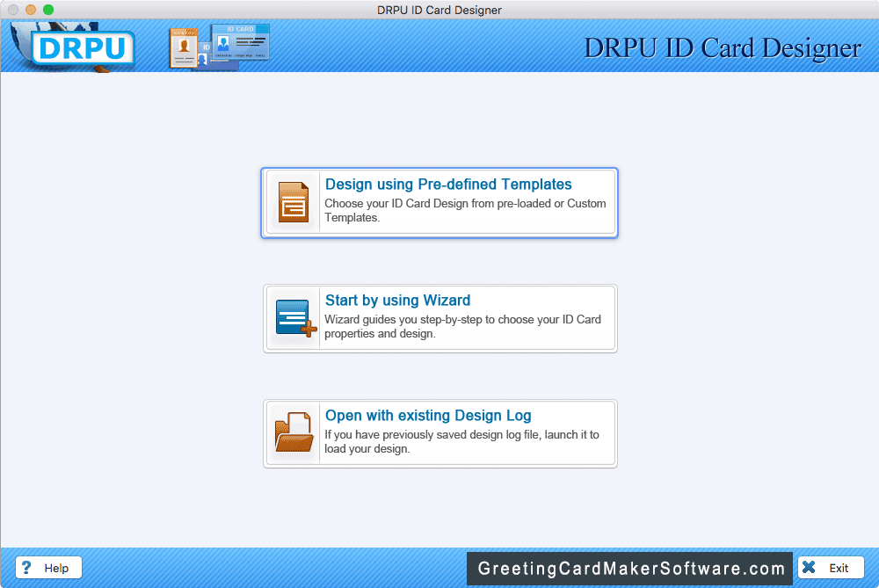Click the ID card graphic in header
This screenshot has height=588, width=879.
[219, 47]
